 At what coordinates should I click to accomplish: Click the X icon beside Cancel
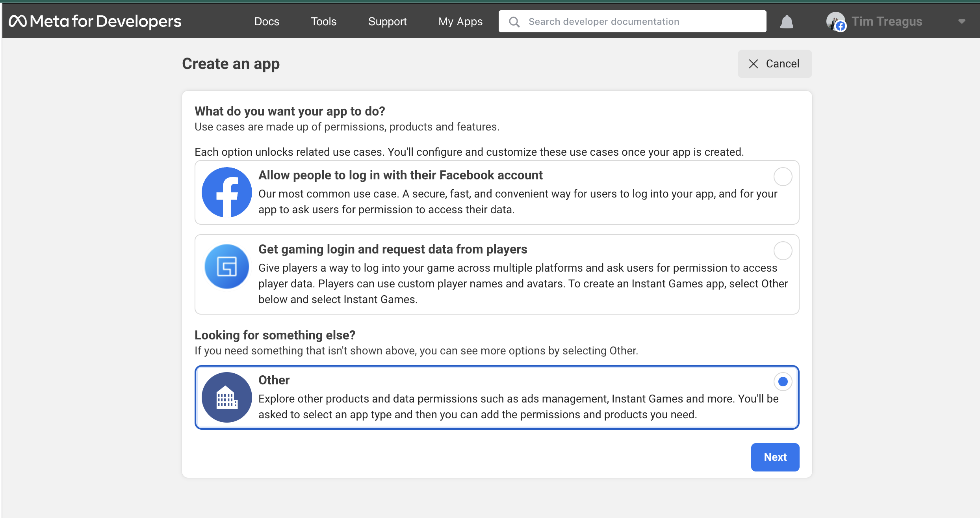click(754, 64)
